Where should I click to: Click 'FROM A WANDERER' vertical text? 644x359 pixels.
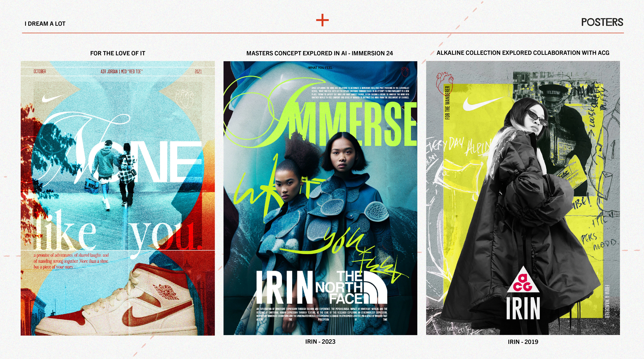click(x=607, y=301)
